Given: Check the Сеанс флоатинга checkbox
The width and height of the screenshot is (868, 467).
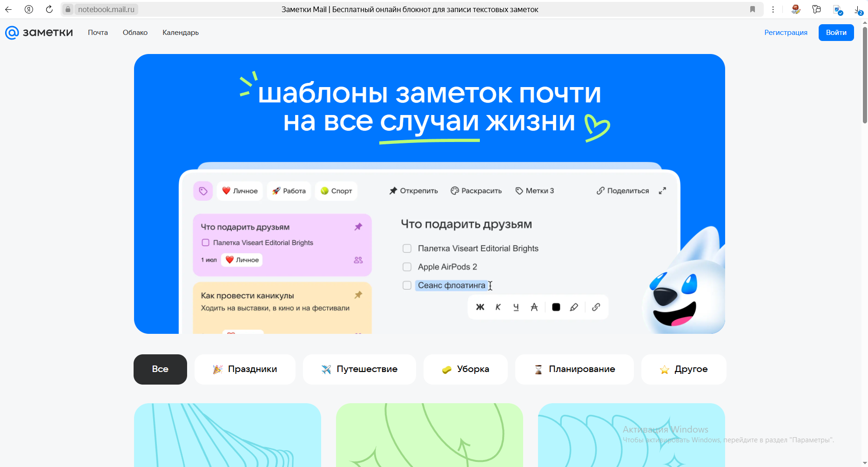Looking at the screenshot, I should click(x=407, y=285).
